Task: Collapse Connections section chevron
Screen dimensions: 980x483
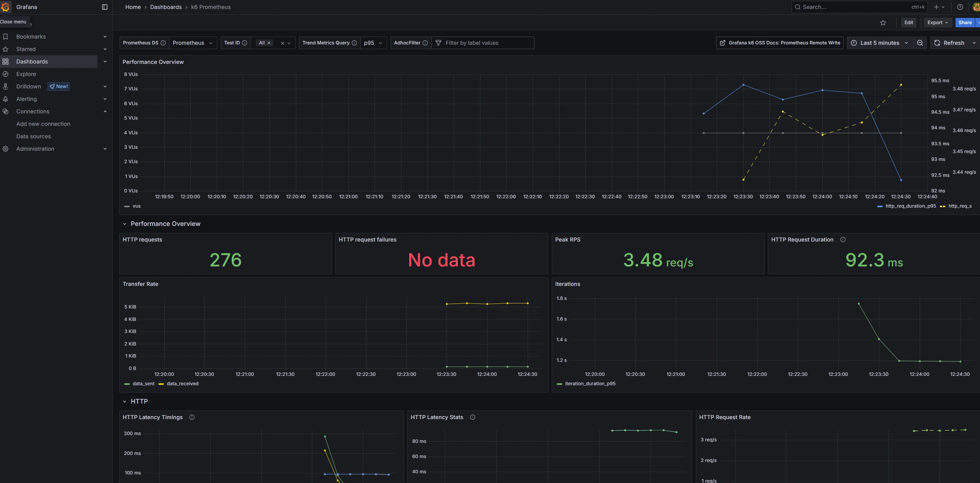Action: point(105,111)
